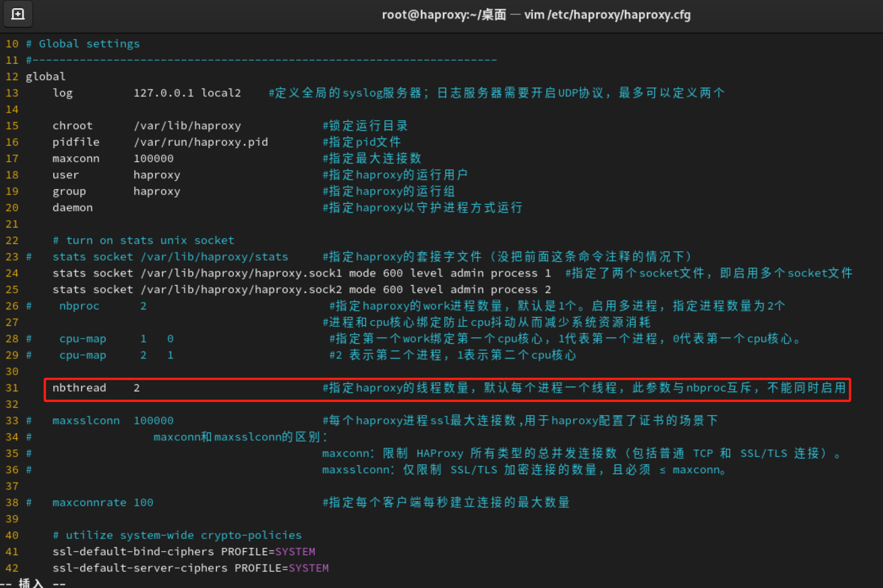Click the 'maxconn' directive on line 17
This screenshot has width=883, height=588.
pyautogui.click(x=76, y=159)
